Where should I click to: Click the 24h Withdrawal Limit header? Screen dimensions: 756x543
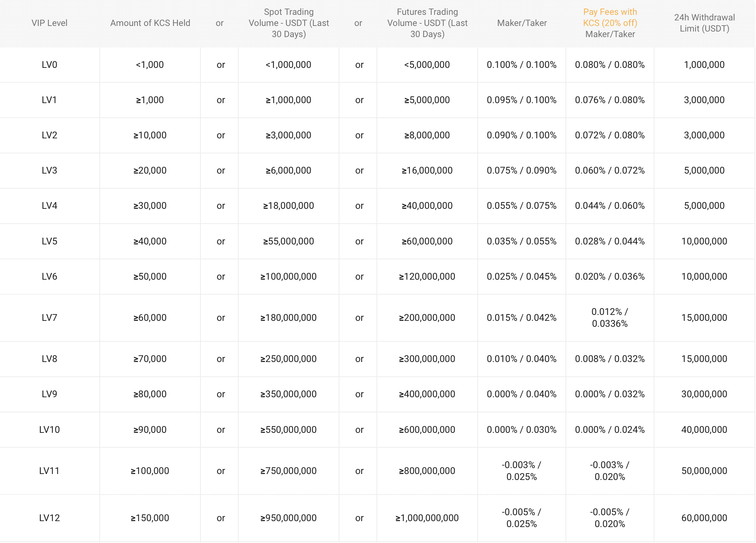coord(704,23)
